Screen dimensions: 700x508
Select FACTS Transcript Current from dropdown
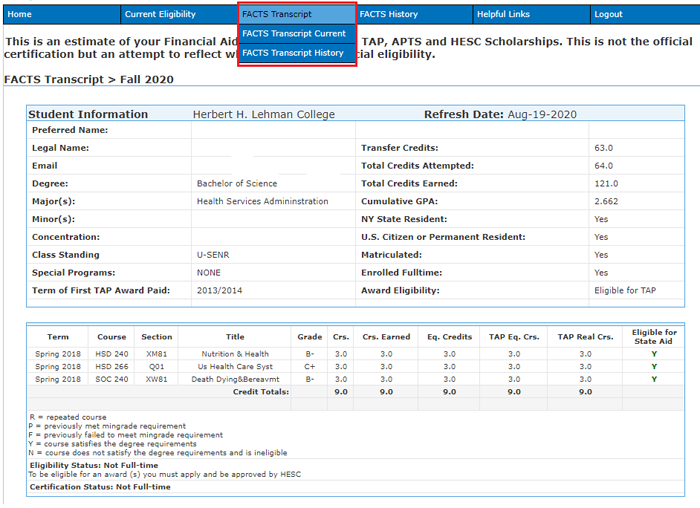pos(294,34)
